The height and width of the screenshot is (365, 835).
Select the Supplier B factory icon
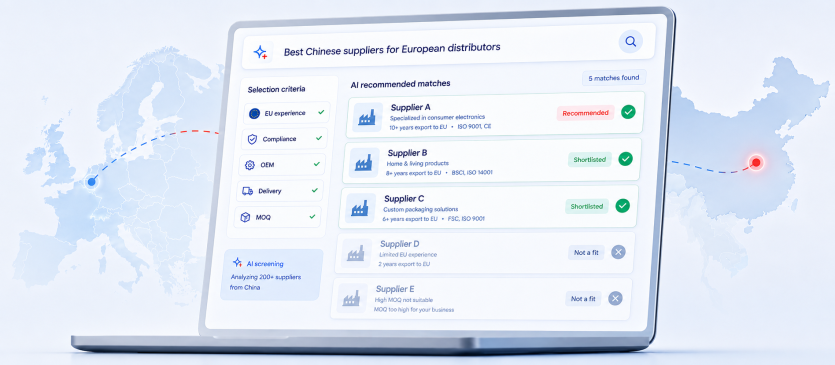point(364,163)
